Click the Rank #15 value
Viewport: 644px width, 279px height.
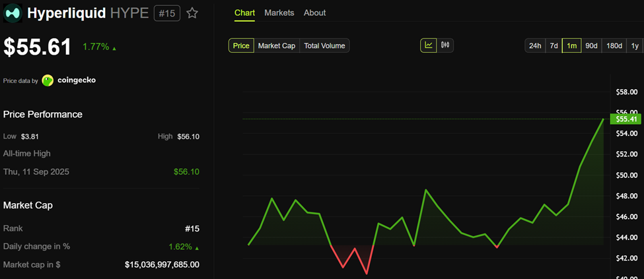tap(192, 228)
